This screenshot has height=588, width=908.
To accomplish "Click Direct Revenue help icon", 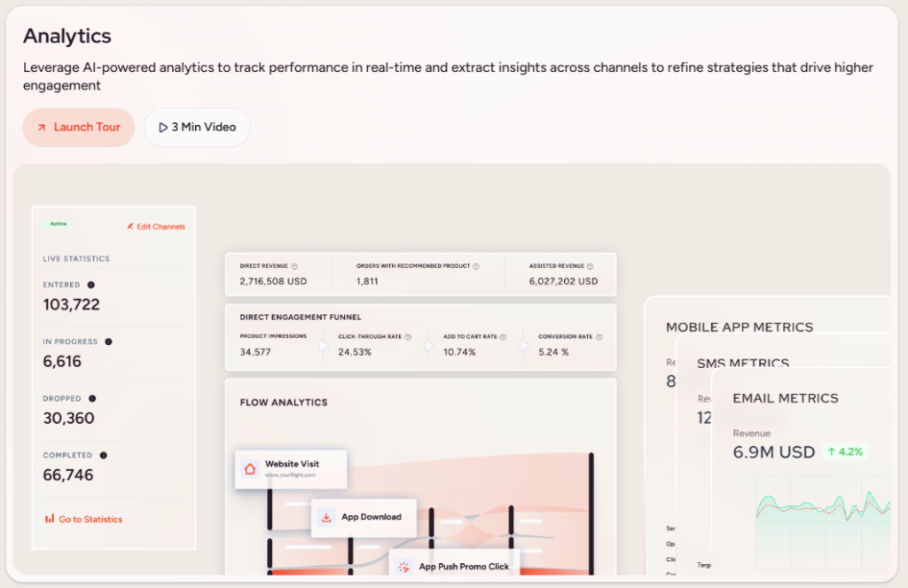I will (x=294, y=266).
